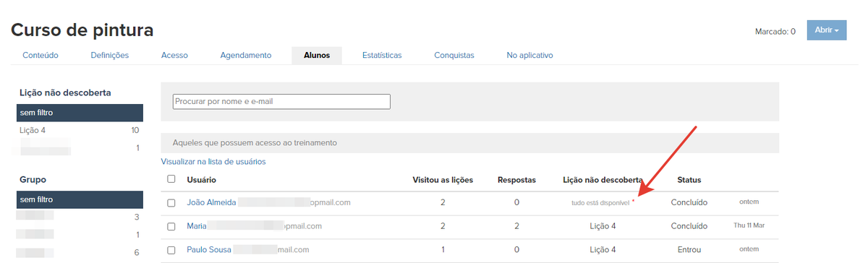The width and height of the screenshot is (868, 263).
Task: Check the box for João Almeida
Action: coord(171,203)
